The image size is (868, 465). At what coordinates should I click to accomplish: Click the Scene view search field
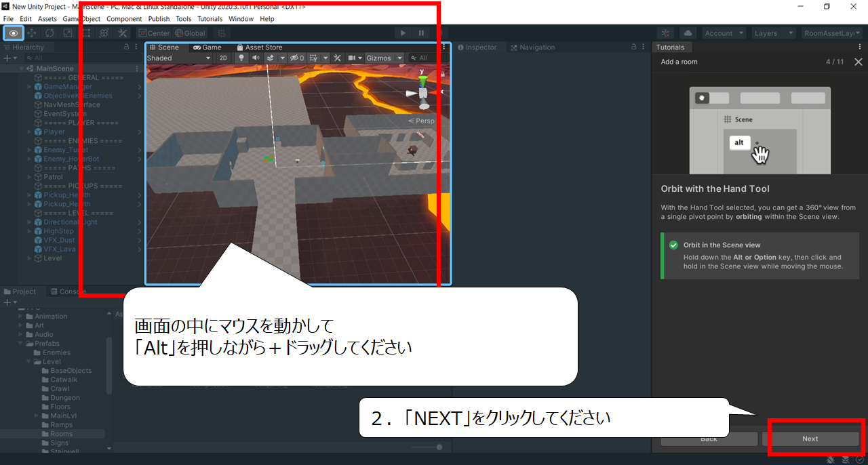428,58
